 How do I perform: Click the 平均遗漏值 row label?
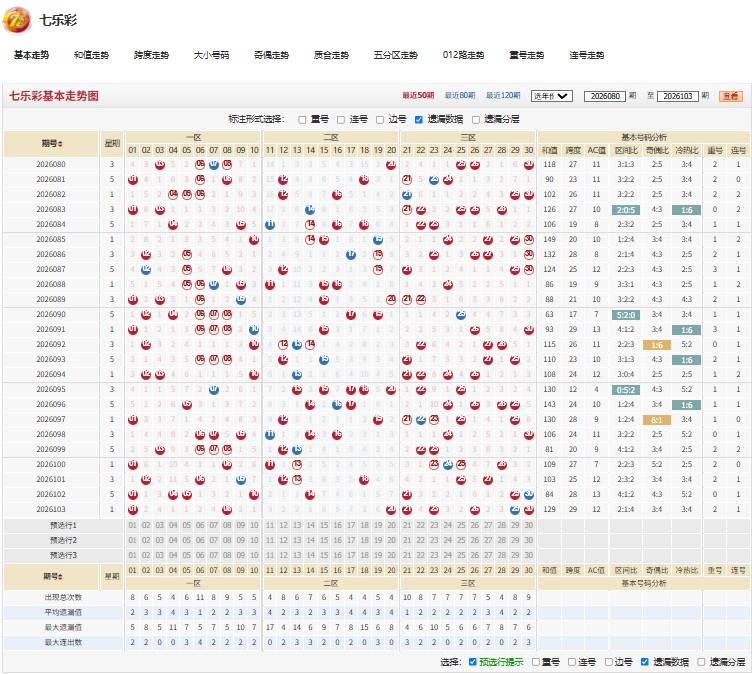pyautogui.click(x=63, y=613)
